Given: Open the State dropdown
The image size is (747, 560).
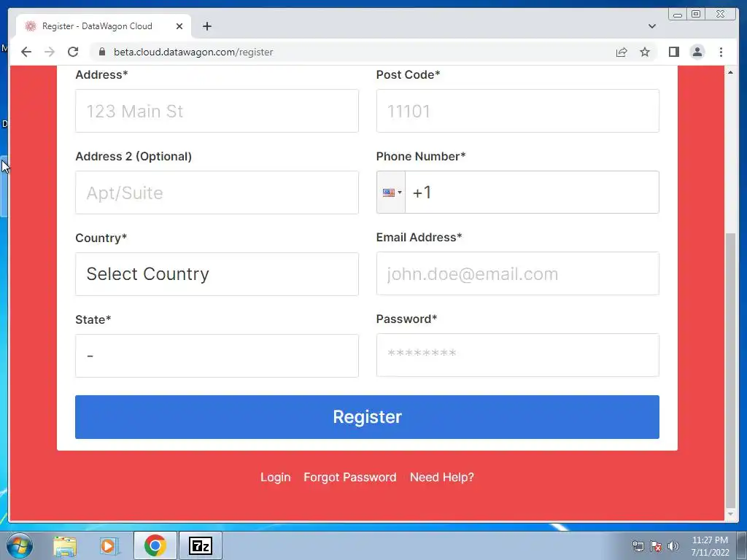Looking at the screenshot, I should pyautogui.click(x=217, y=356).
